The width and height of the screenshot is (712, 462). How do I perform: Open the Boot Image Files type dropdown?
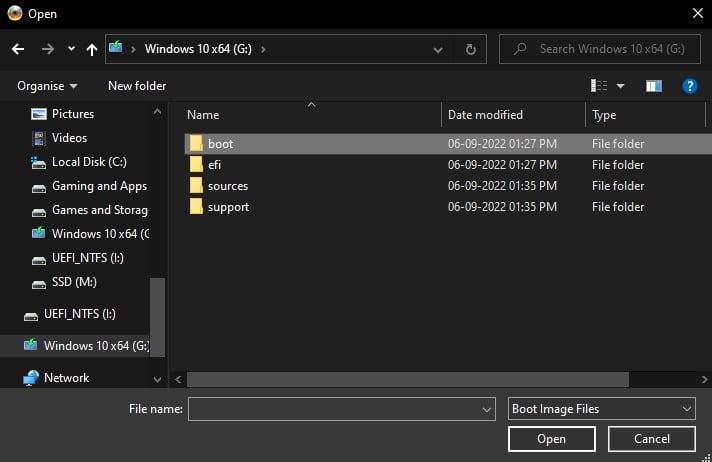pos(602,409)
